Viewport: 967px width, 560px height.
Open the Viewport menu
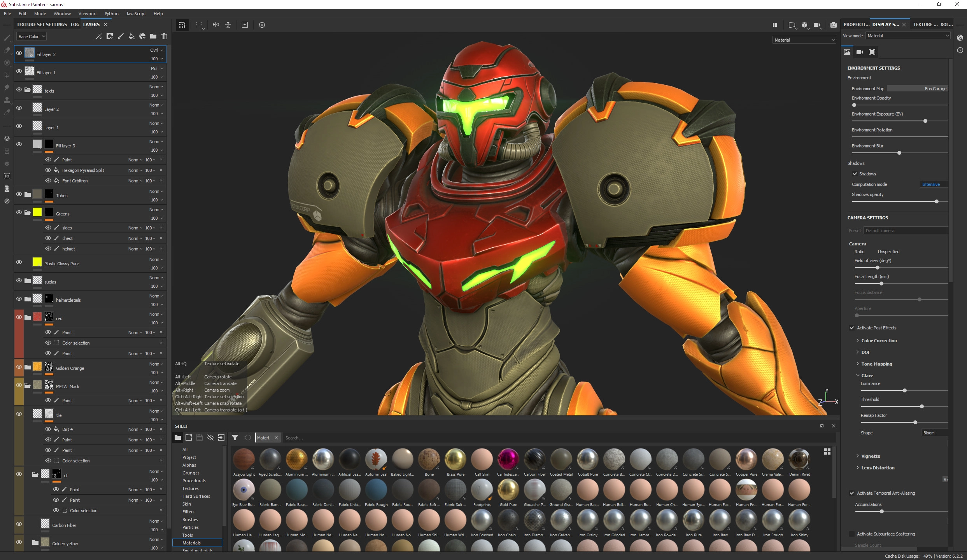coord(88,14)
